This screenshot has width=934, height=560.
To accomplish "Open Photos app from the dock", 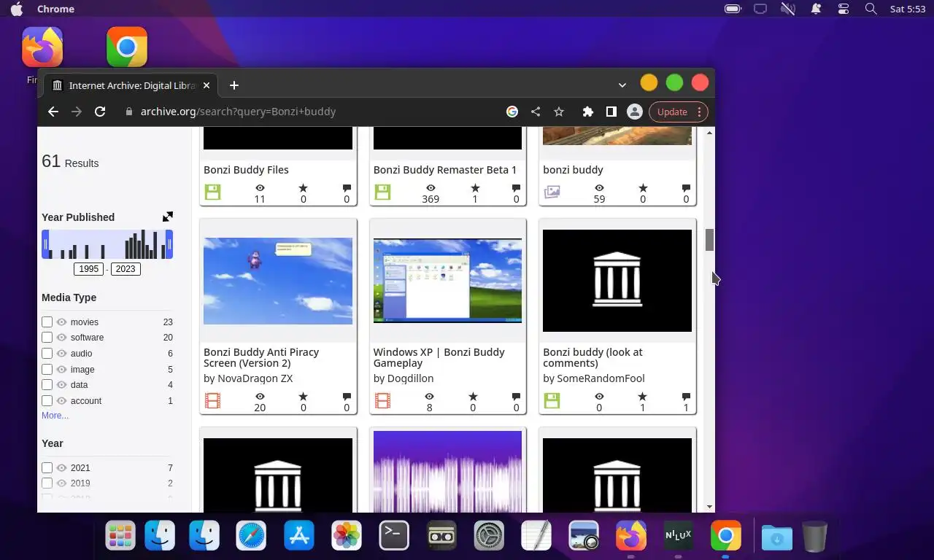I will click(347, 537).
